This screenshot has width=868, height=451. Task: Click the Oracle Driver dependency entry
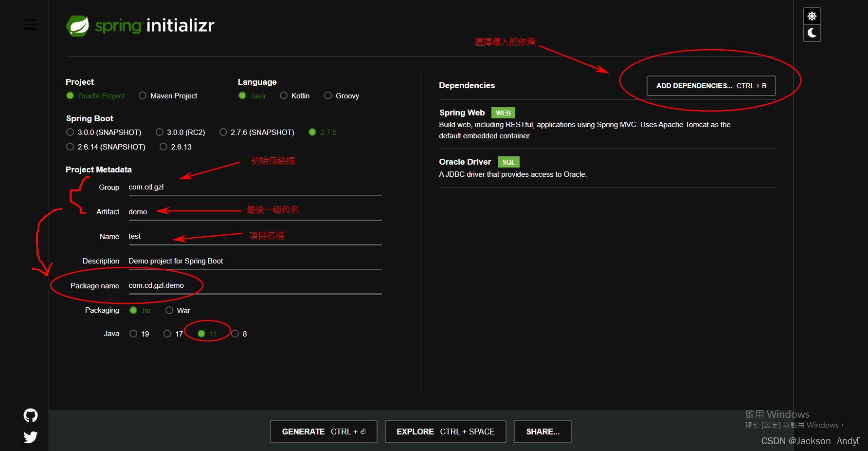[607, 168]
